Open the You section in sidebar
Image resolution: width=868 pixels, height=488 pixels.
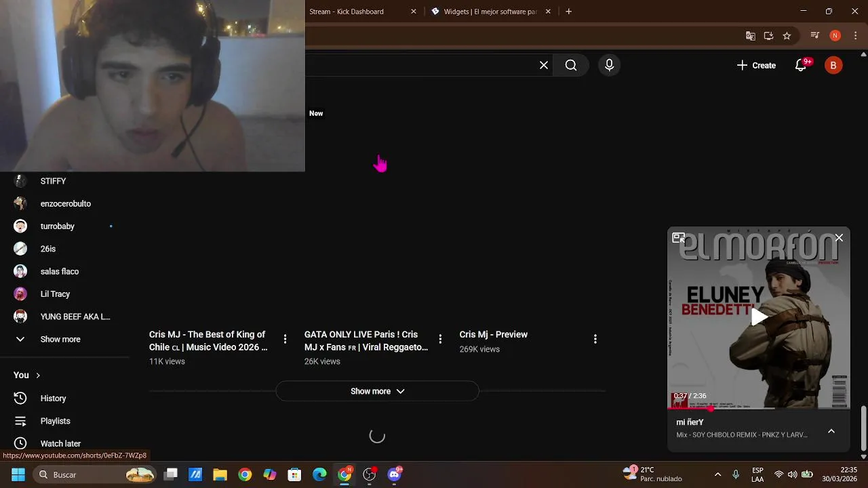pyautogui.click(x=27, y=375)
